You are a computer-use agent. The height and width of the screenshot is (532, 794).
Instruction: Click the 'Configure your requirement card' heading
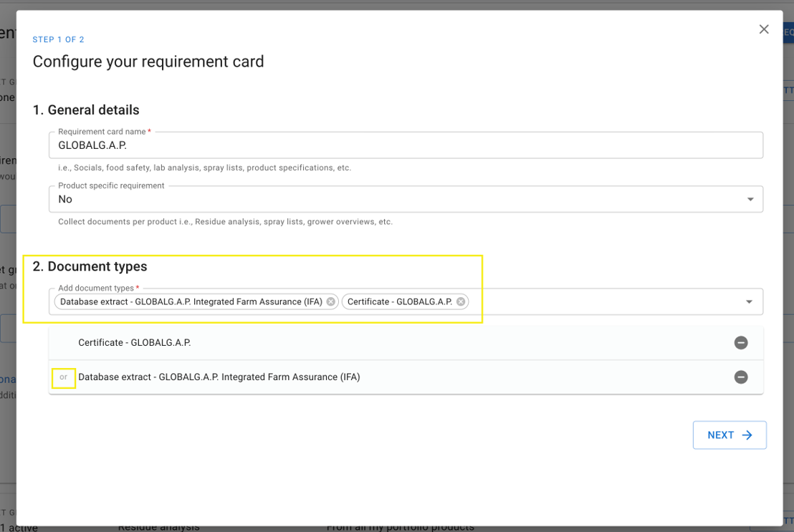point(148,62)
